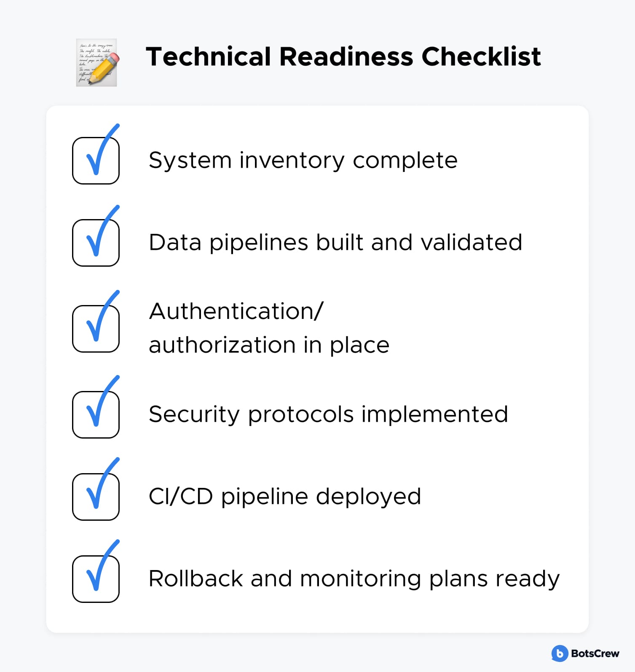Click the Technical Readiness Checklist heading
This screenshot has width=635, height=672.
(x=343, y=56)
